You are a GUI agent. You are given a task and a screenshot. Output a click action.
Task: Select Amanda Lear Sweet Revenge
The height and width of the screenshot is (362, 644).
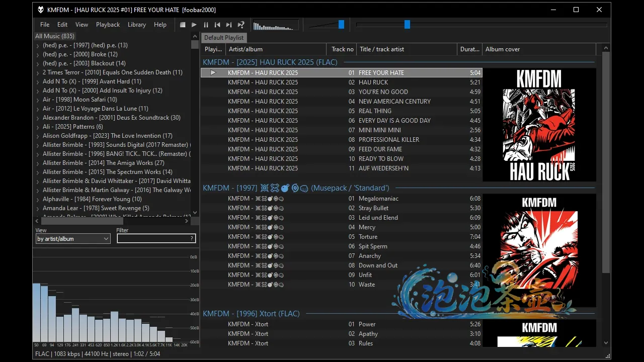pyautogui.click(x=96, y=208)
